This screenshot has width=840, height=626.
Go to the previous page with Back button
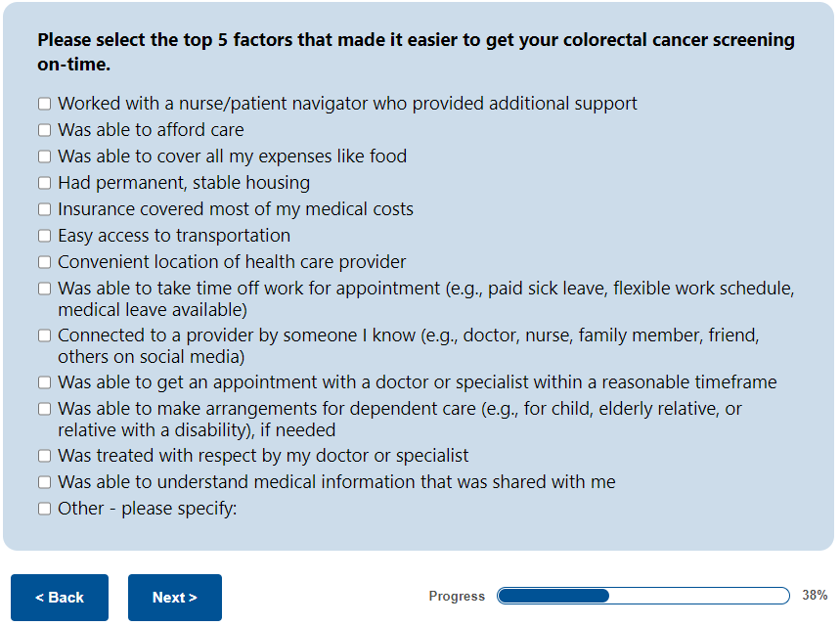[x=60, y=598]
